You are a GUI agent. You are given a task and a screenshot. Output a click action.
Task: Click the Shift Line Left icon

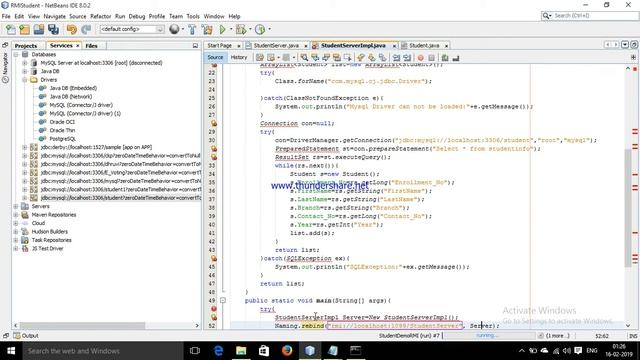coord(396,58)
